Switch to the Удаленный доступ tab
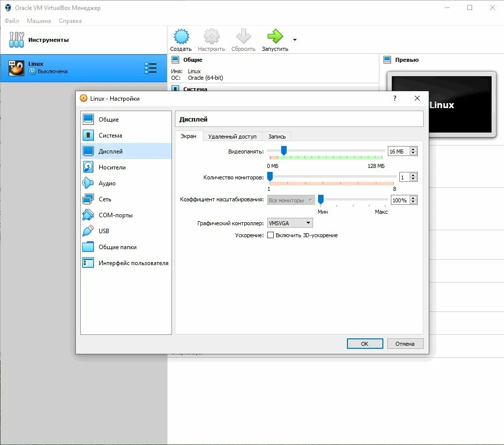The width and height of the screenshot is (504, 445). 232,137
